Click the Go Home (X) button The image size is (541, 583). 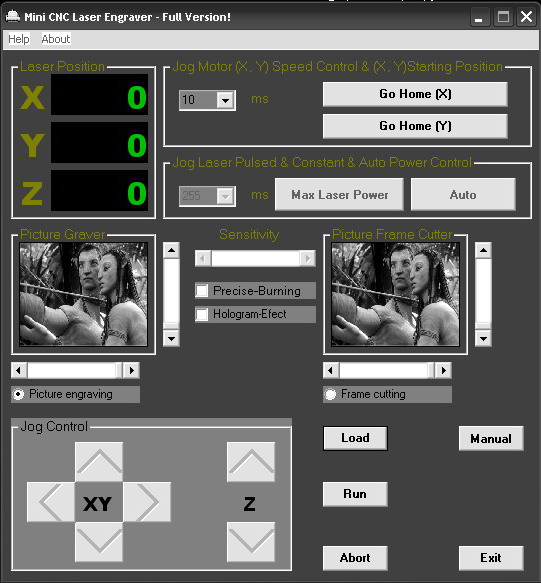(x=415, y=94)
